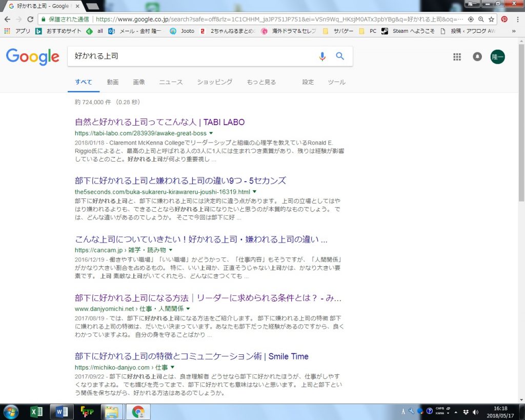This screenshot has width=525, height=420.
Task: Open the Apps grid bookmark icon
Action: 7,31
